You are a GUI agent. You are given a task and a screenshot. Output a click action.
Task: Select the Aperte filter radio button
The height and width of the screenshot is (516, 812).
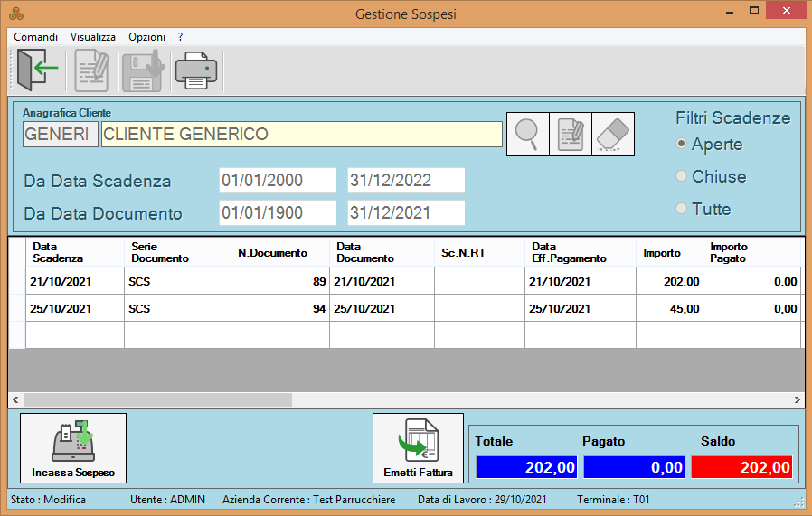682,145
